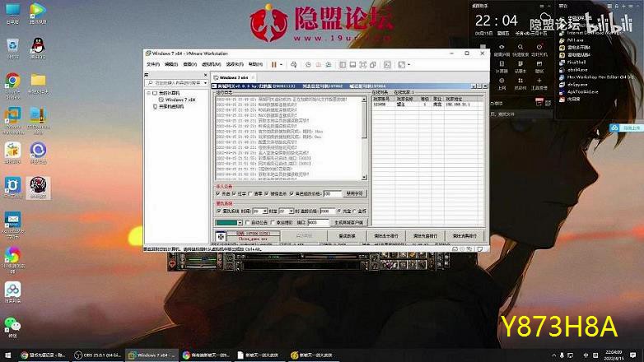Click the 端口 port input field
644x362 pixels.
pyautogui.click(x=318, y=222)
